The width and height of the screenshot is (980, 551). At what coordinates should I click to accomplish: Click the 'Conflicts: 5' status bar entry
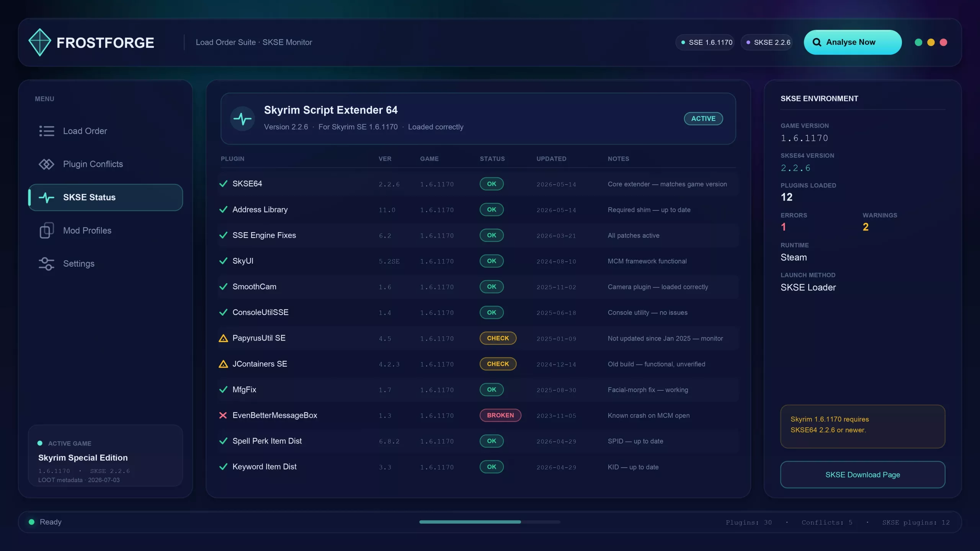click(827, 522)
